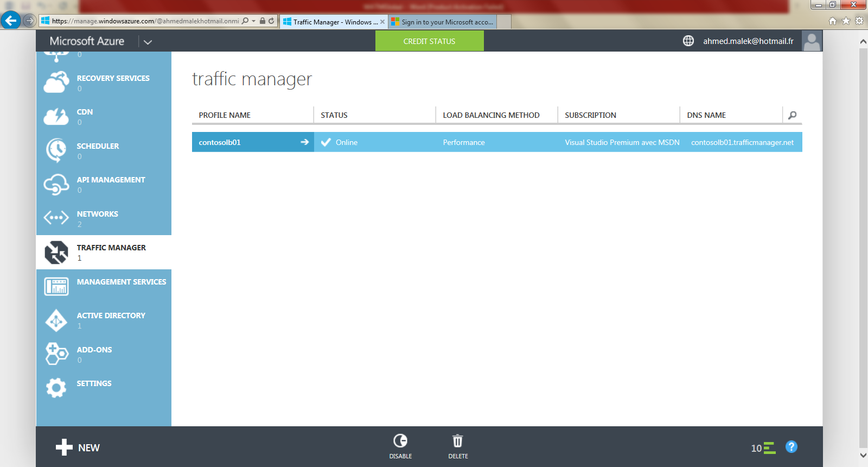Click the table search magnifier icon
Screen dimensions: 868x467
(793, 115)
